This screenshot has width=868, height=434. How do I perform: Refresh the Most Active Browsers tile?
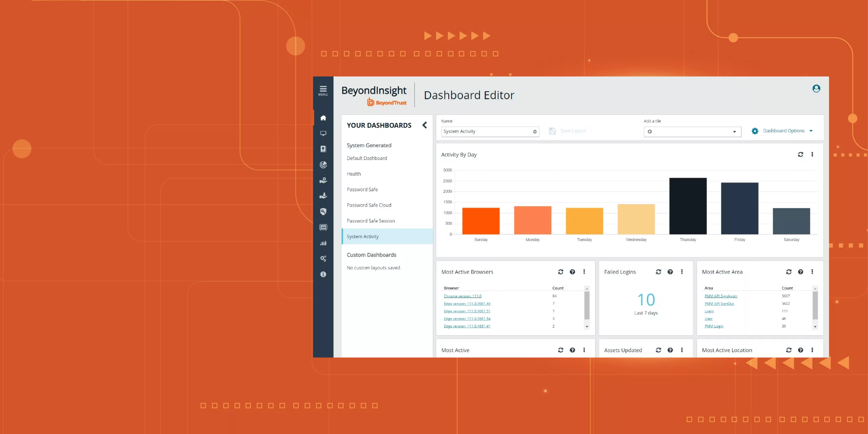click(560, 272)
